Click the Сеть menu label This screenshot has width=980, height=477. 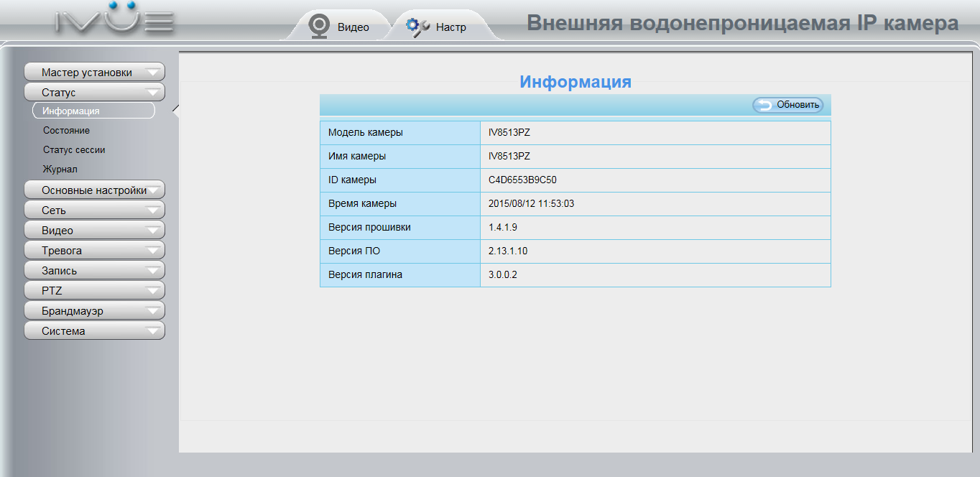pos(54,210)
